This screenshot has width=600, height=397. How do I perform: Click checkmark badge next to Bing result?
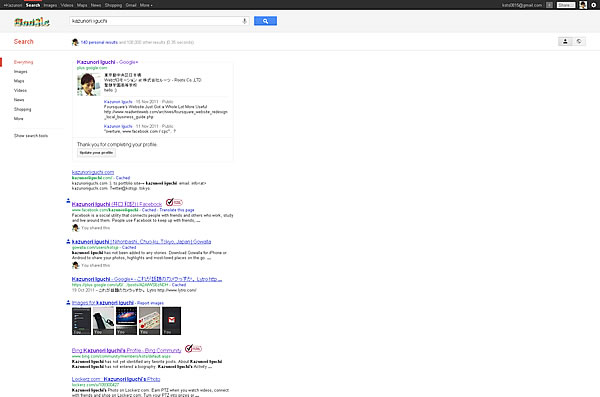point(193,348)
